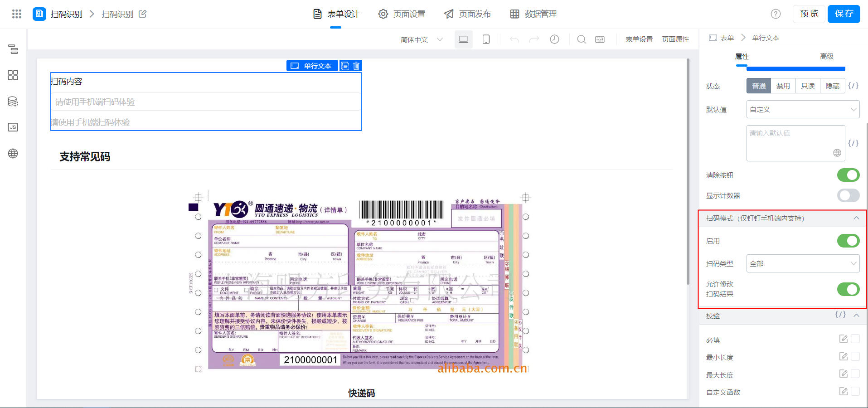Click variable binding icon in 校验 header
Image resolution: width=868 pixels, height=408 pixels.
point(841,314)
